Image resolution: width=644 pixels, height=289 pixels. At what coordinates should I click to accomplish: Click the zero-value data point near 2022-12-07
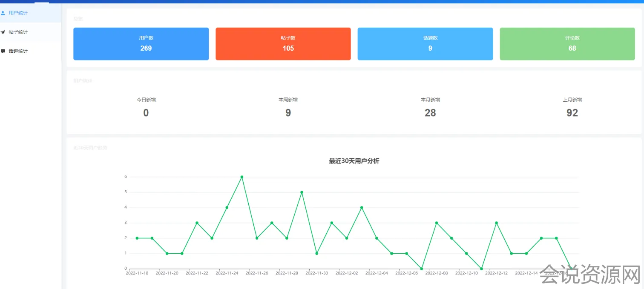tap(422, 269)
